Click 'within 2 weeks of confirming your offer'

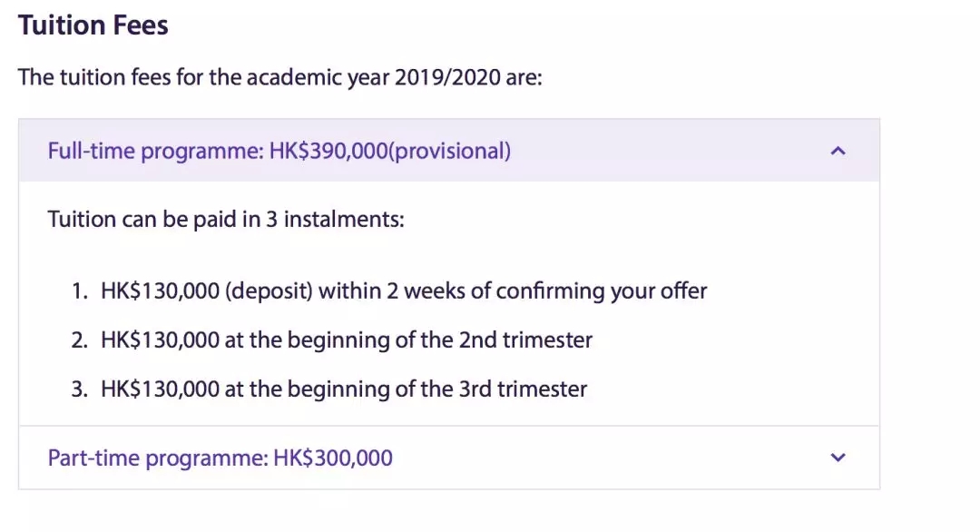point(513,291)
